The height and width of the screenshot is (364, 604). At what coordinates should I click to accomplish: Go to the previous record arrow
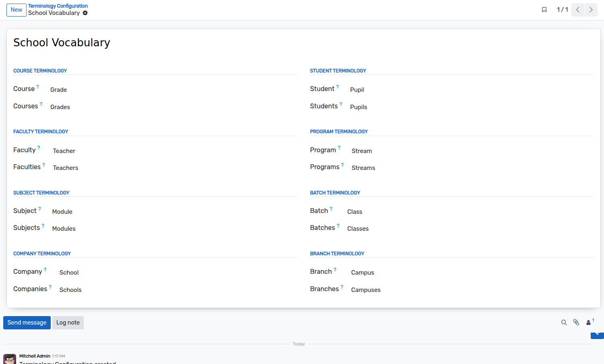tap(578, 10)
